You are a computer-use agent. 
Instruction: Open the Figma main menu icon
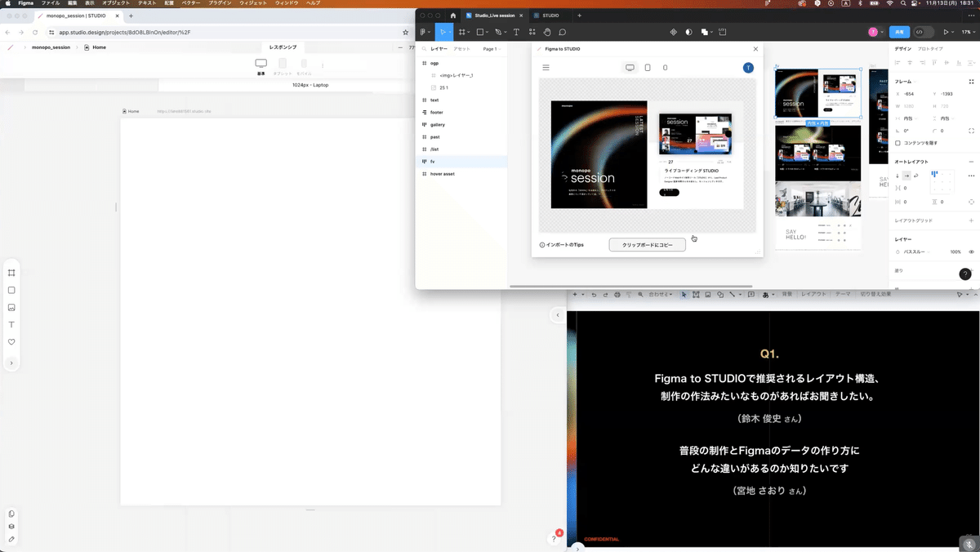pos(423,32)
